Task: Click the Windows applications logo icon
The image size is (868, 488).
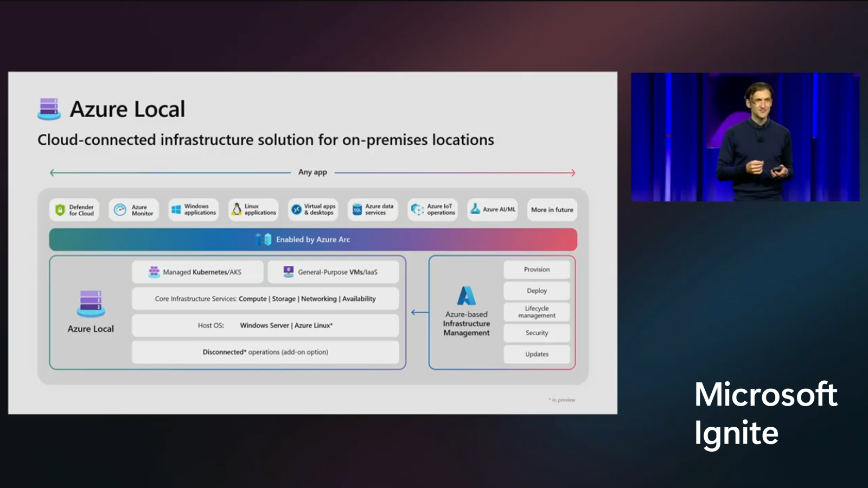Action: tap(176, 210)
